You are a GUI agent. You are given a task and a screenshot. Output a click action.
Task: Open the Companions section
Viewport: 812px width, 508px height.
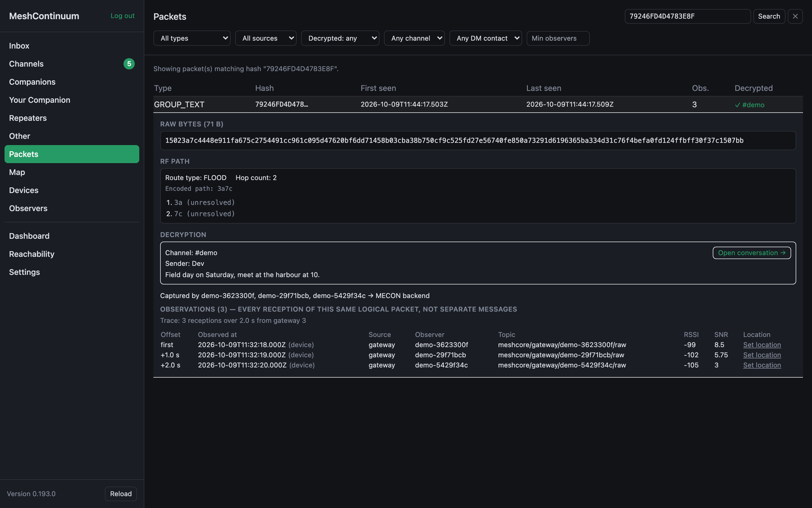[x=72, y=82]
